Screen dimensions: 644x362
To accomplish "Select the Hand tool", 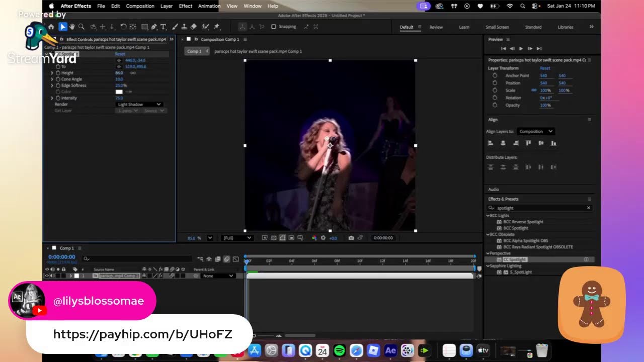I will coord(72,27).
